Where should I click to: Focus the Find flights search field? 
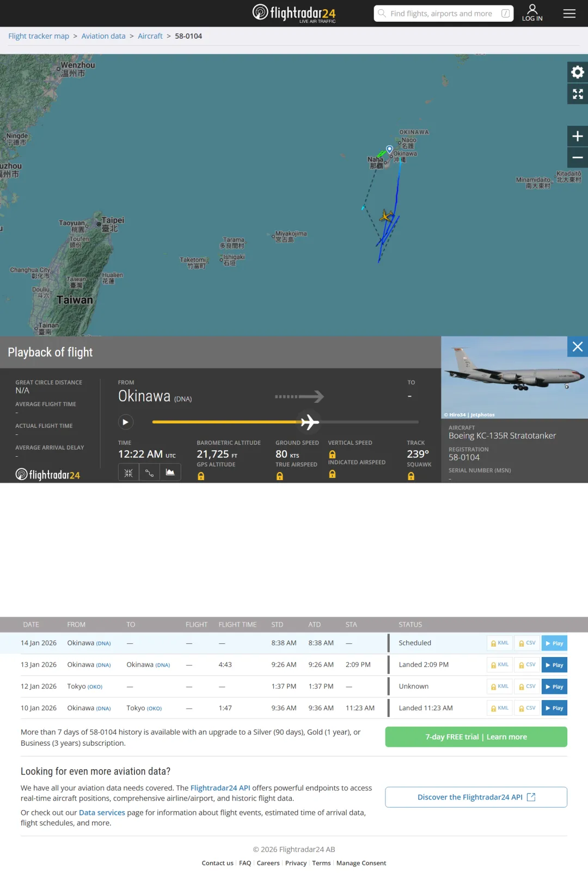pos(443,13)
